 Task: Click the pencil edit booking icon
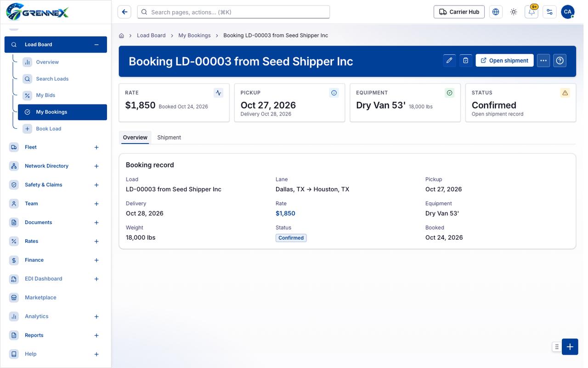[x=450, y=60]
